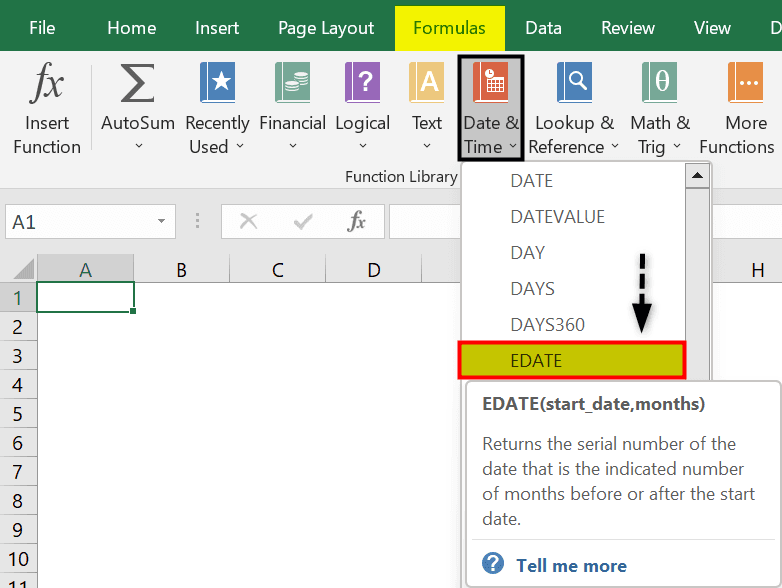The width and height of the screenshot is (782, 588).
Task: Click the Tell me more link
Action: coord(571,566)
